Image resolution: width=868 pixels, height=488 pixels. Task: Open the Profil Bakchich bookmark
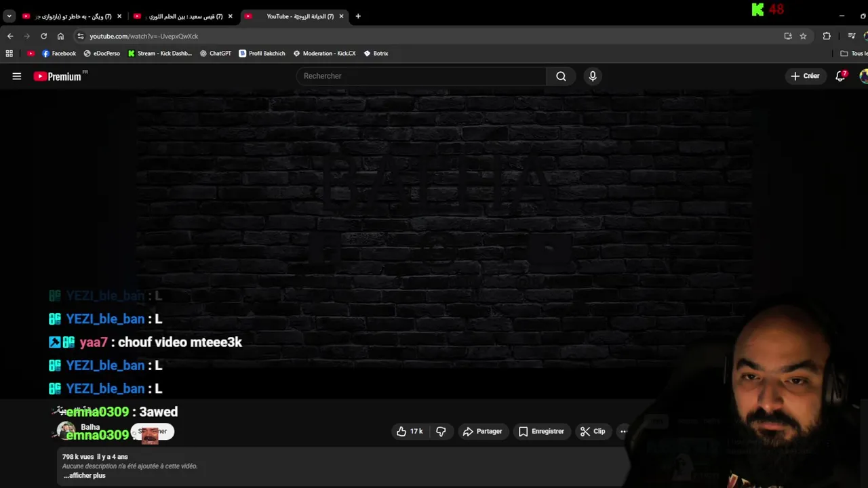(x=262, y=54)
